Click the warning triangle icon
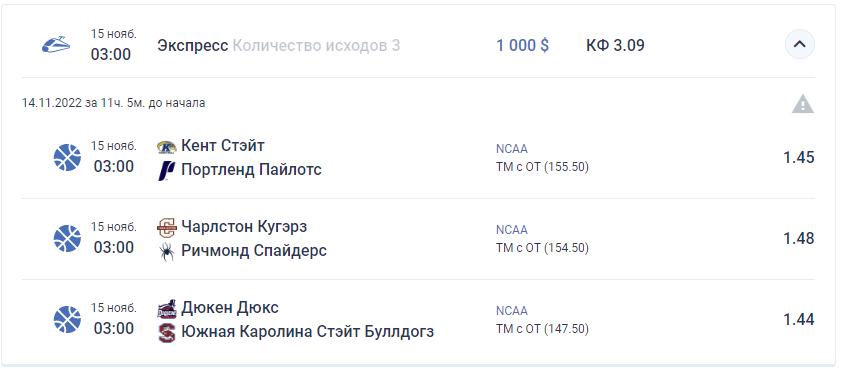Screen dimensions: 841x369 click(x=802, y=104)
